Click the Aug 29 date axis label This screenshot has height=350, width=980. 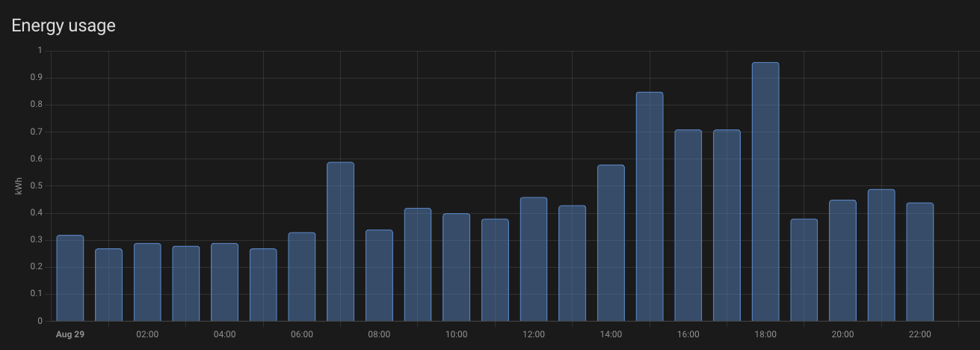pyautogui.click(x=70, y=334)
